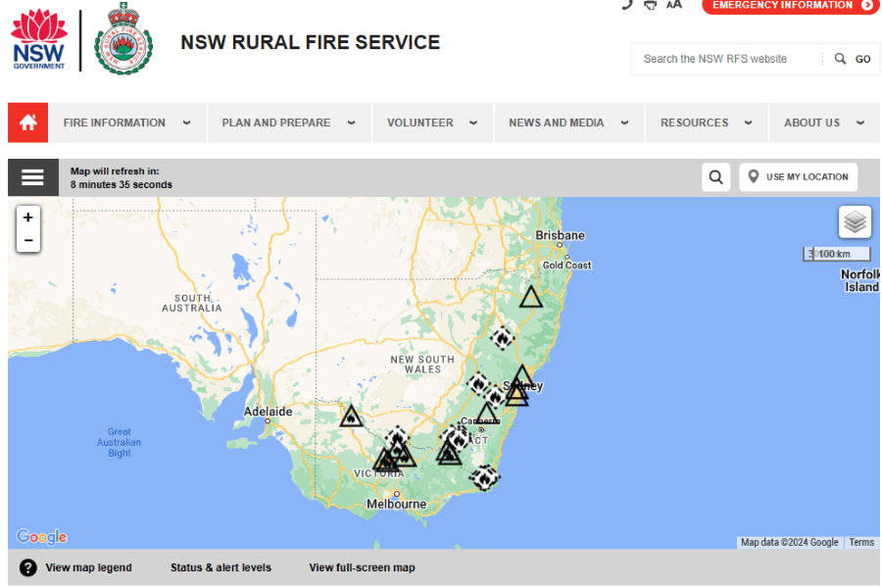This screenshot has height=588, width=882.
Task: Expand the Fire Information menu
Action: [126, 122]
